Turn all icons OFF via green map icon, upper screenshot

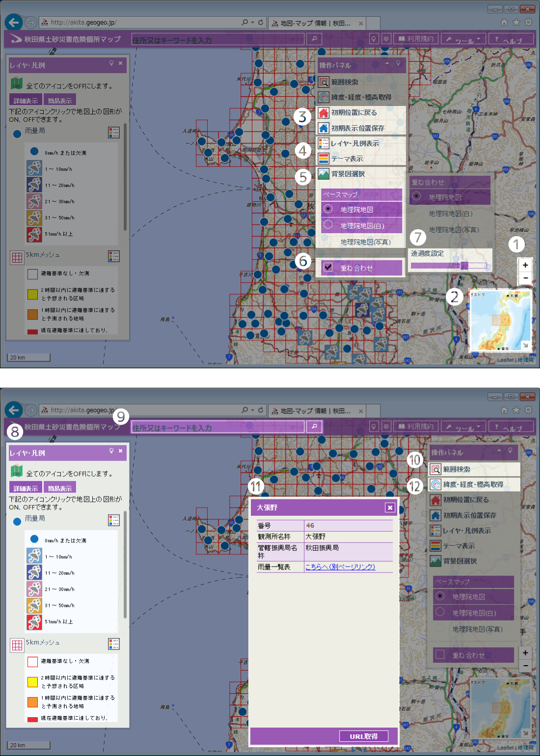click(x=17, y=84)
